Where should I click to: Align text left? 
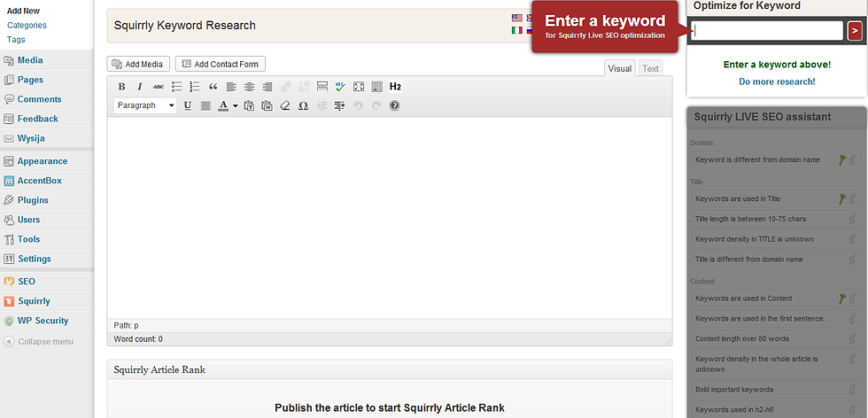tap(231, 87)
